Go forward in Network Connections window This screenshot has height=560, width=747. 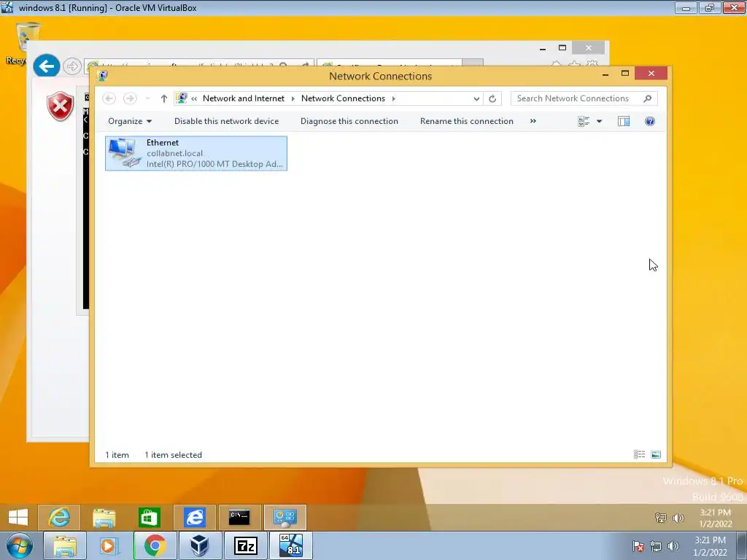pyautogui.click(x=130, y=98)
